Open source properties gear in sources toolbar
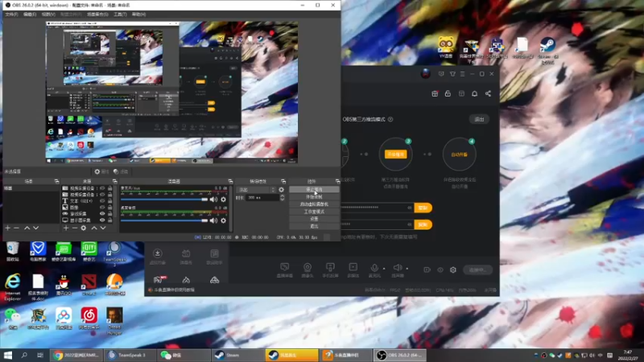Image resolution: width=644 pixels, height=362 pixels. [84, 228]
